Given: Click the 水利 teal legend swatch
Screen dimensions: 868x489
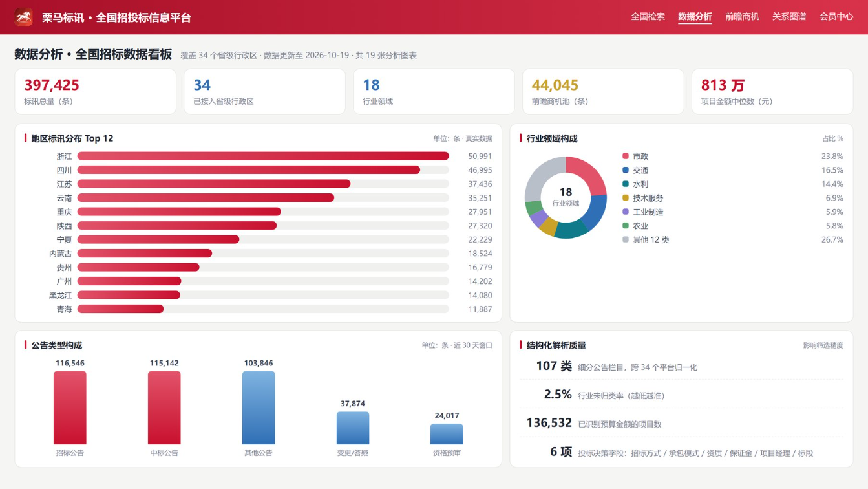Looking at the screenshot, I should (626, 184).
